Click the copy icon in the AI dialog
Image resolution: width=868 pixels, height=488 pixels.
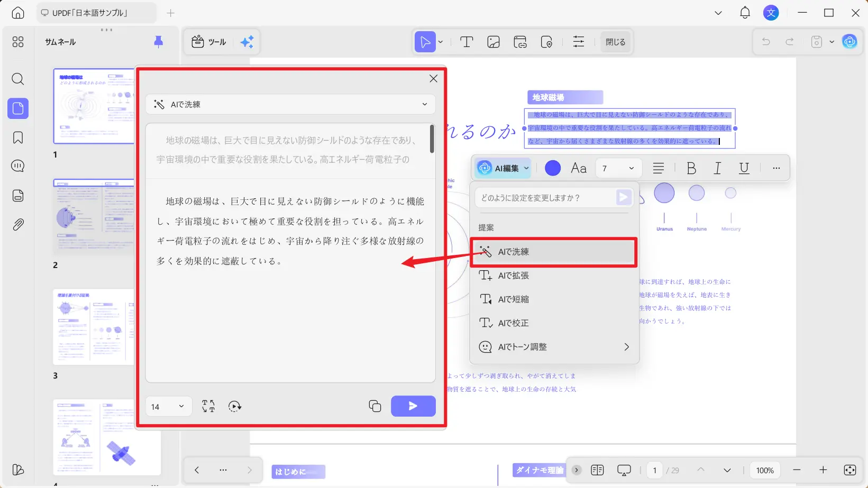click(375, 406)
